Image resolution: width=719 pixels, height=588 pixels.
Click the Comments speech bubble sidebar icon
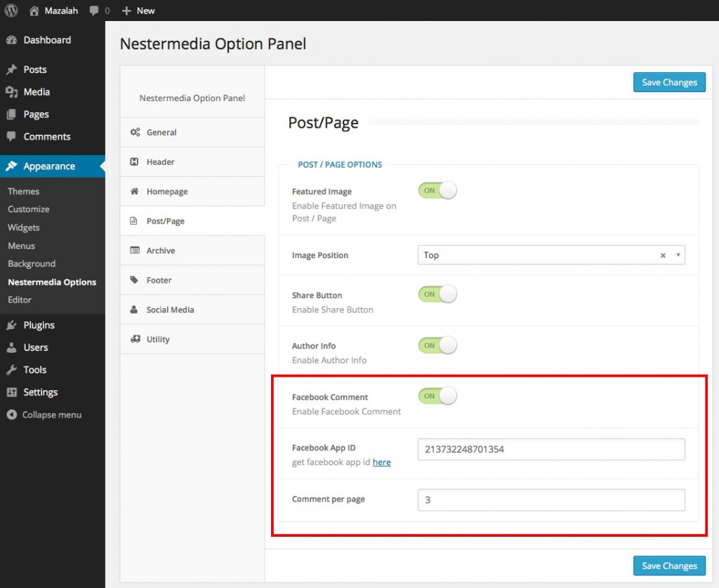(x=11, y=137)
